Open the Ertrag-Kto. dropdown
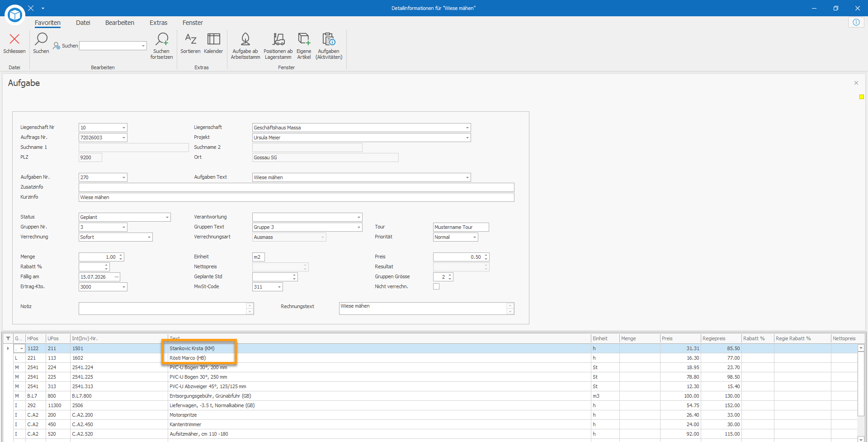Image resolution: width=868 pixels, height=442 pixels. (x=124, y=287)
